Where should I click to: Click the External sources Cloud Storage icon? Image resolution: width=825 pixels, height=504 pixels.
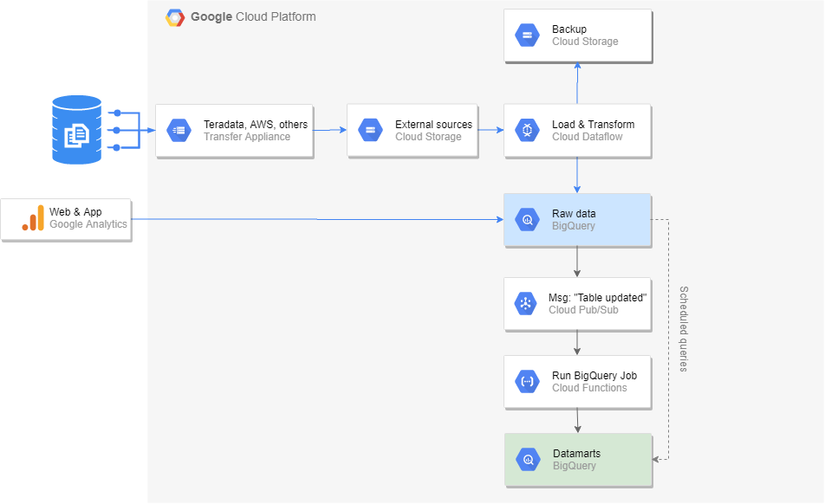(370, 131)
